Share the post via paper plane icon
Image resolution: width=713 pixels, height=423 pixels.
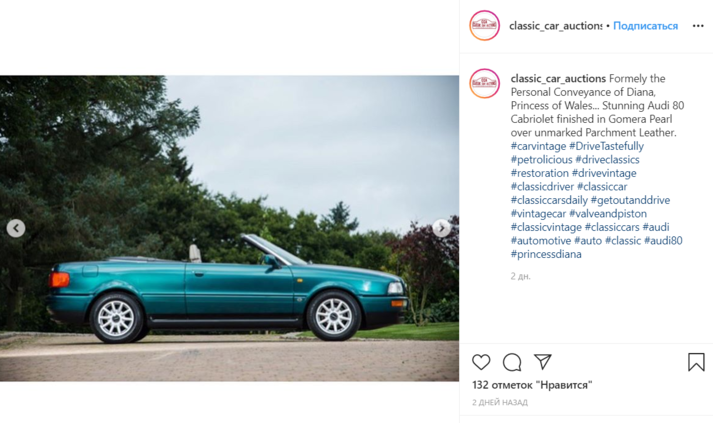[x=542, y=362]
